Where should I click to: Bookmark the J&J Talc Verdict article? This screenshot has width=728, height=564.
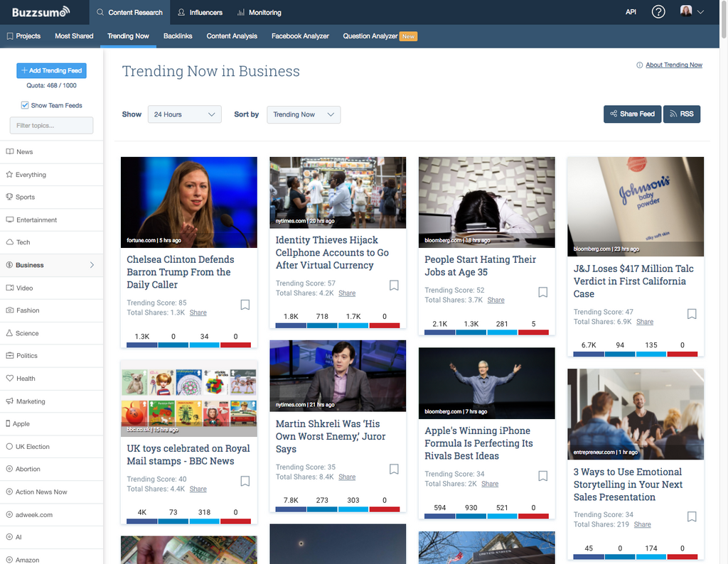coord(692,314)
